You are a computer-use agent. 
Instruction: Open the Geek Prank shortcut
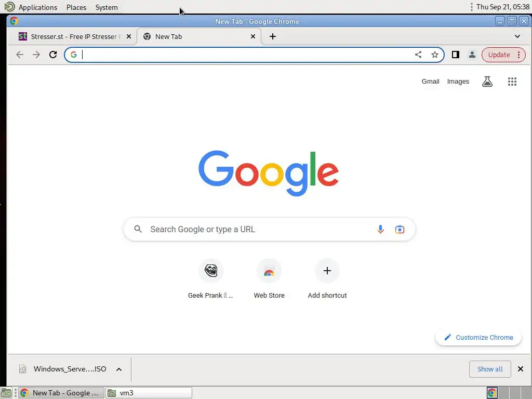click(211, 279)
